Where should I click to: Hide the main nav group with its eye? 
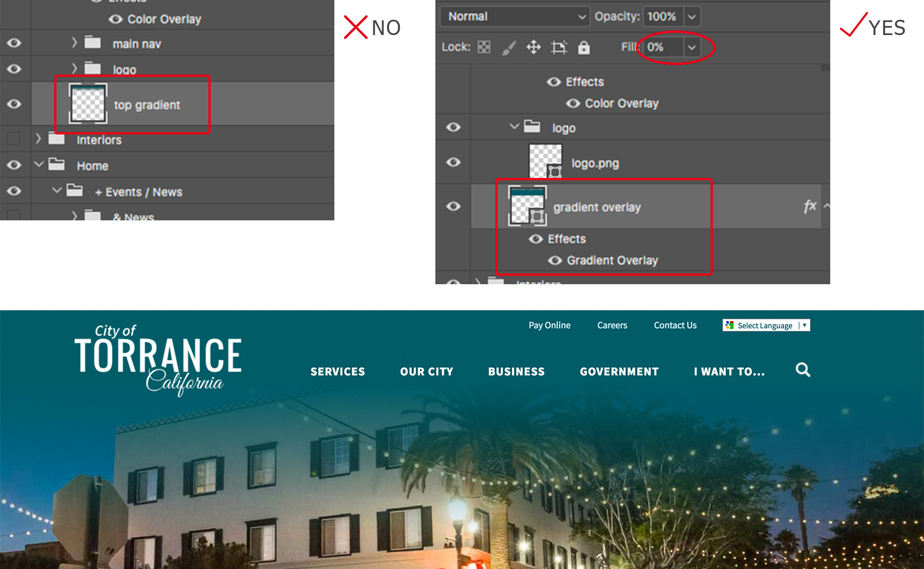[x=14, y=43]
